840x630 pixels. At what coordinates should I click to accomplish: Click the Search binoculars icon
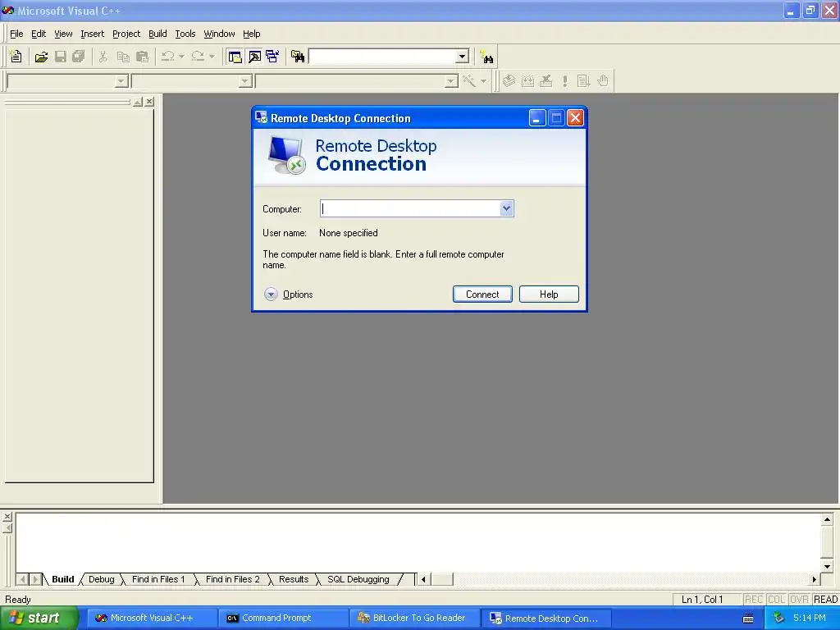click(x=486, y=57)
